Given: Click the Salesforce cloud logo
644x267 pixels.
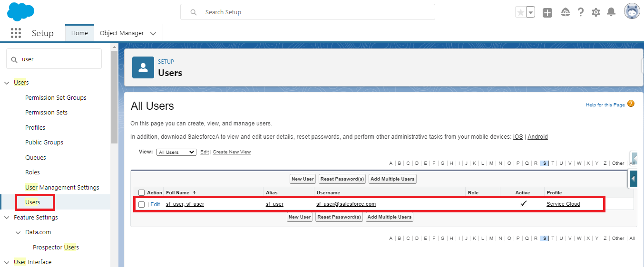Looking at the screenshot, I should pos(20,11).
